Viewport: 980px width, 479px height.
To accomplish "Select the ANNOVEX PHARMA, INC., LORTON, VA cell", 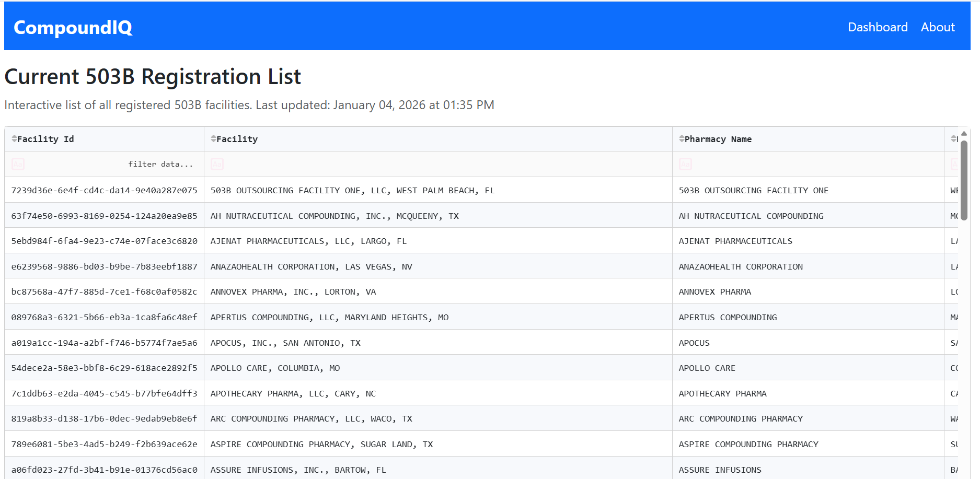I will [293, 292].
